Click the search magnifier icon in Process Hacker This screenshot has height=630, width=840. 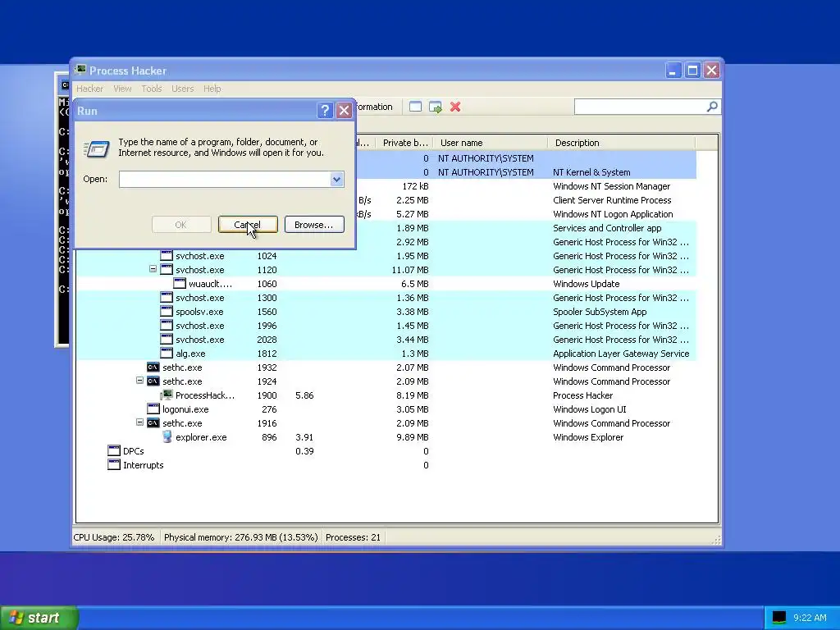point(712,107)
